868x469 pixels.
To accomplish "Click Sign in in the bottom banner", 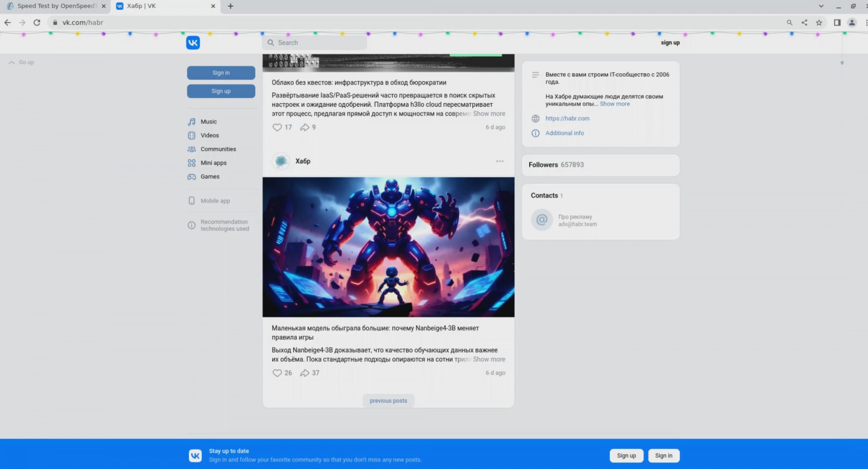I will tap(664, 456).
